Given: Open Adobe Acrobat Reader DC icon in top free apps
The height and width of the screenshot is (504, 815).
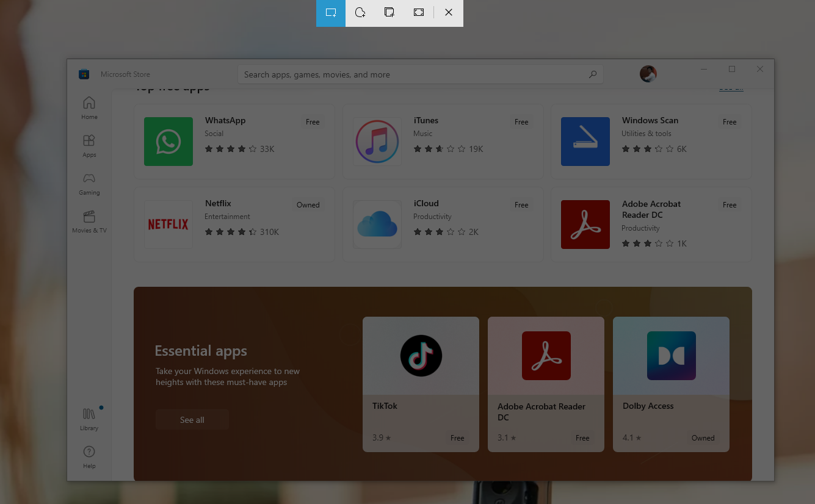Looking at the screenshot, I should click(585, 225).
